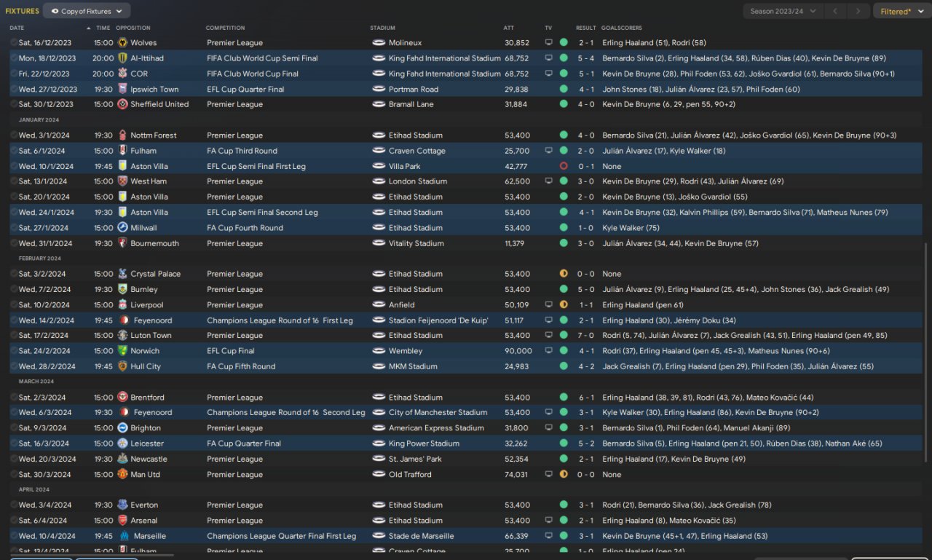Click the Man Utd club badge

pos(122,474)
